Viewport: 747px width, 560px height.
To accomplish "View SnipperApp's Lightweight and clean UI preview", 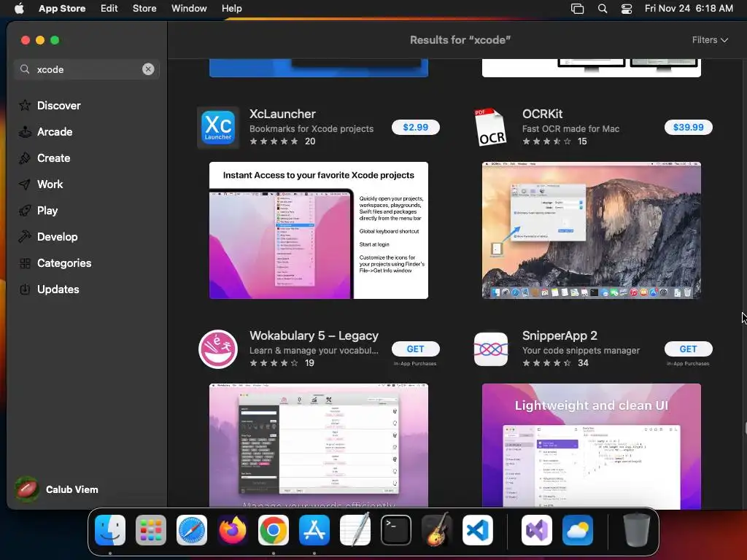I will pos(591,446).
